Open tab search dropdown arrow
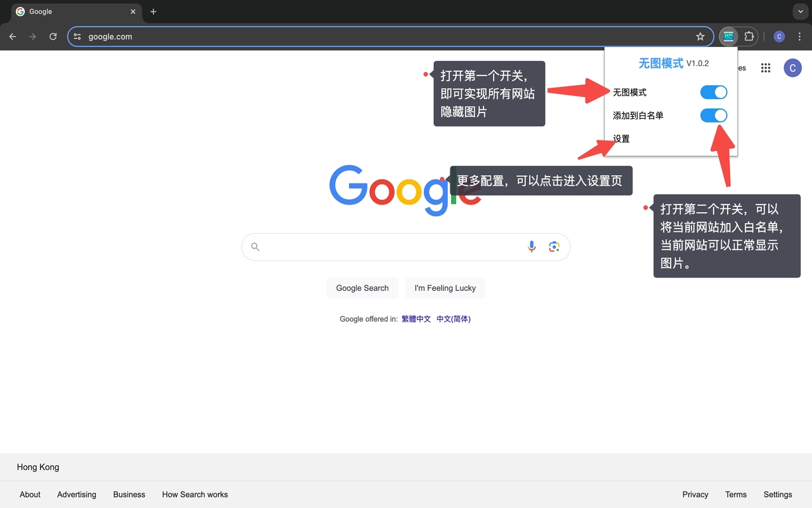Screen dimensions: 812x508 coord(799,11)
